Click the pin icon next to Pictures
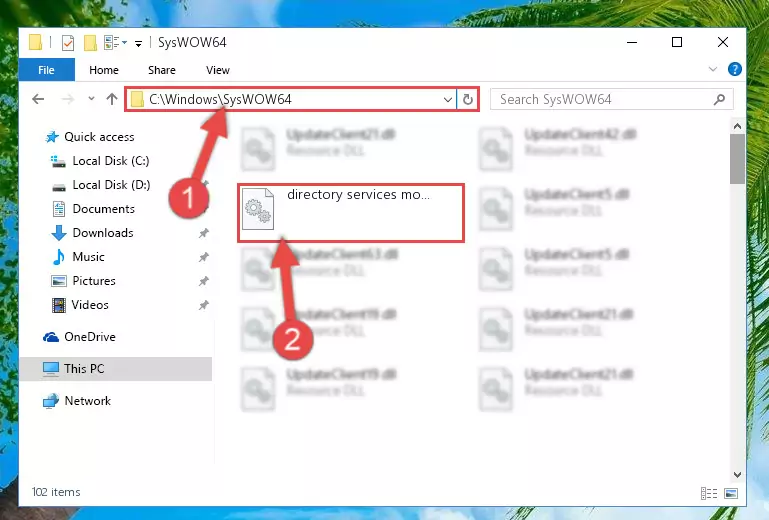Image resolution: width=769 pixels, height=520 pixels. pos(204,282)
